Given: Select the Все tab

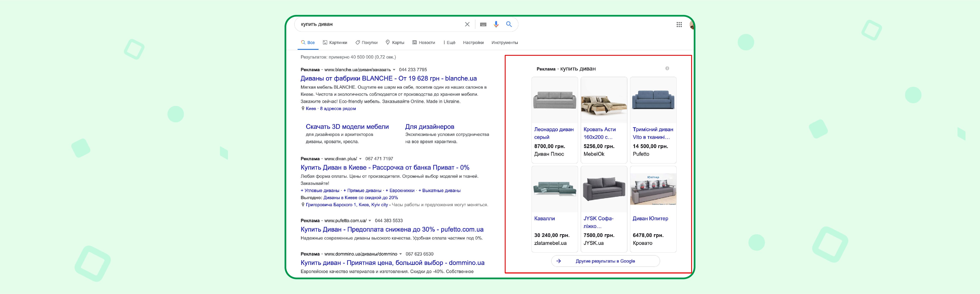Looking at the screenshot, I should click(308, 43).
